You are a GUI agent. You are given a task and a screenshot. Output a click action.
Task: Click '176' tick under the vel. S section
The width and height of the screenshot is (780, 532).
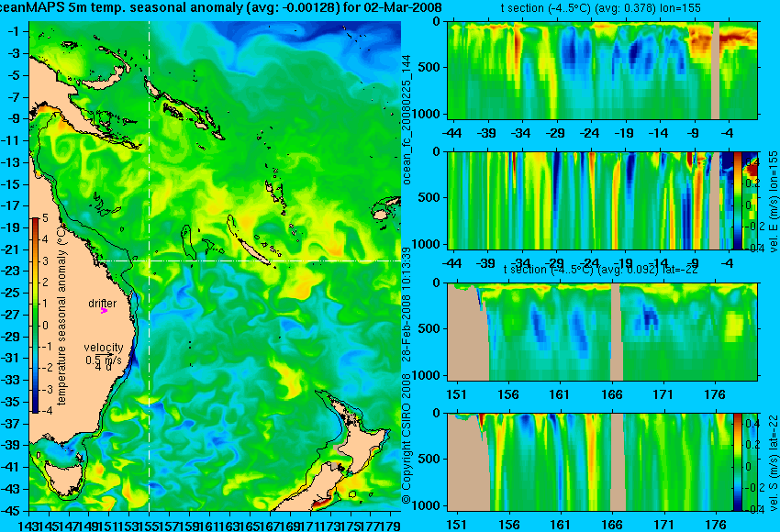[x=716, y=525]
